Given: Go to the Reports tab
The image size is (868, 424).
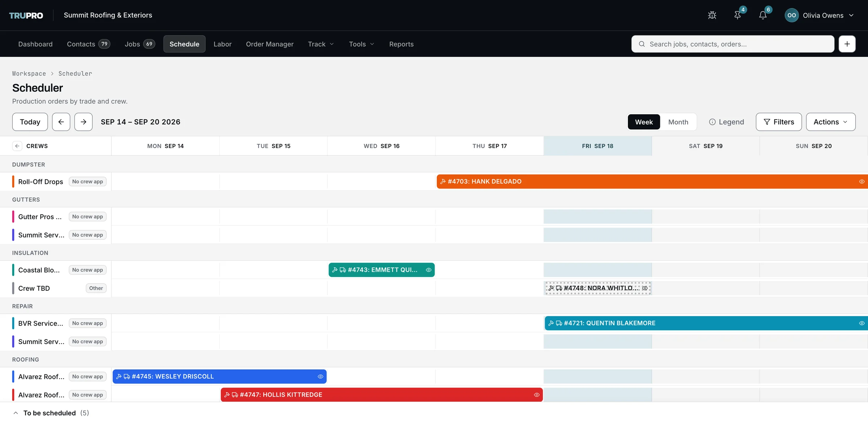Looking at the screenshot, I should click(401, 44).
